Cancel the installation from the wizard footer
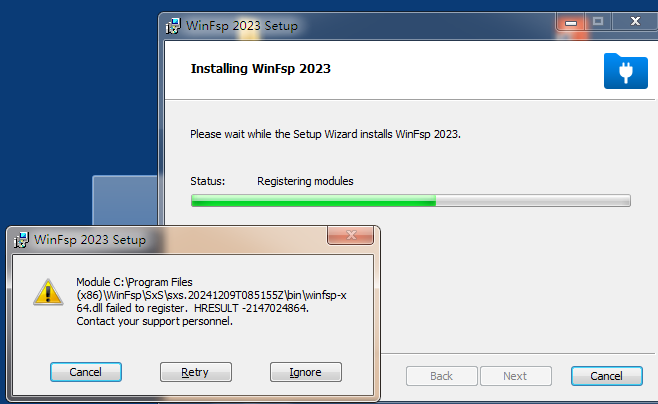Image resolution: width=658 pixels, height=404 pixels. click(606, 376)
